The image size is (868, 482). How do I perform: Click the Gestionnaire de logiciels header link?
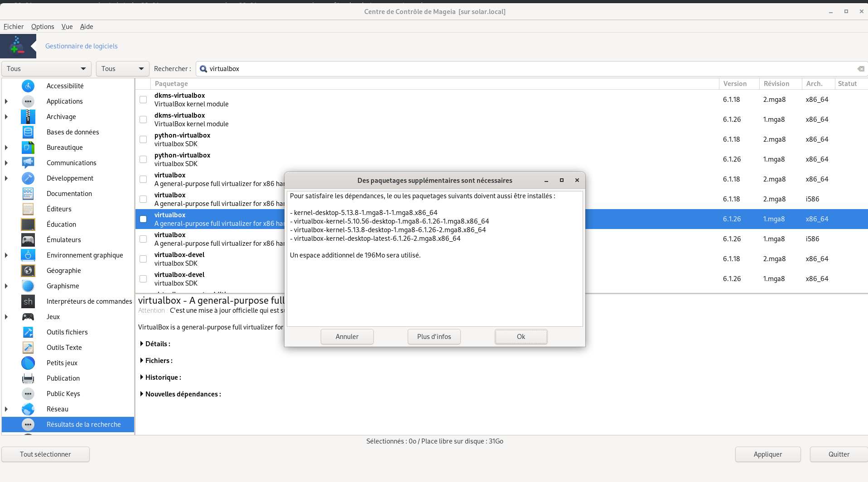click(x=82, y=46)
